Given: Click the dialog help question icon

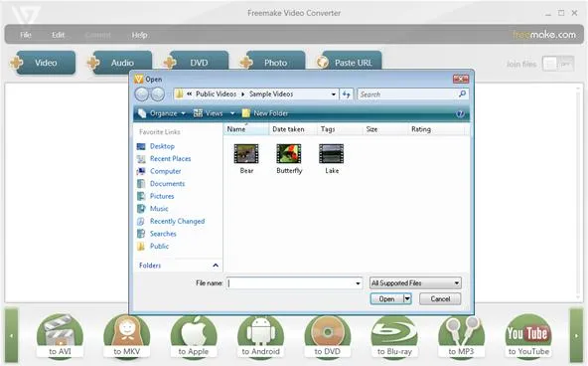Looking at the screenshot, I should [460, 113].
